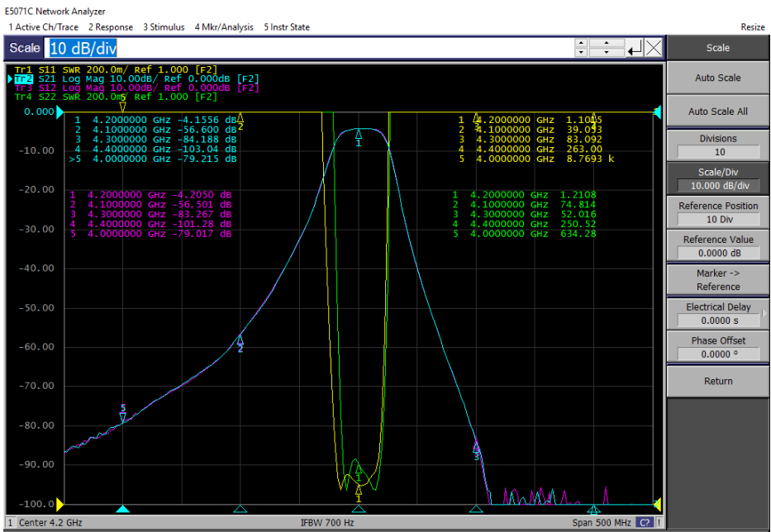
Task: Open the 4 Mkr/Analysis menu
Action: click(224, 27)
